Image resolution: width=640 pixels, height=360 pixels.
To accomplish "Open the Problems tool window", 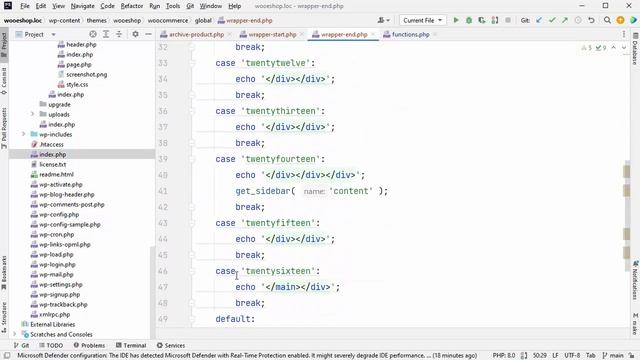I will pyautogui.click(x=89, y=345).
